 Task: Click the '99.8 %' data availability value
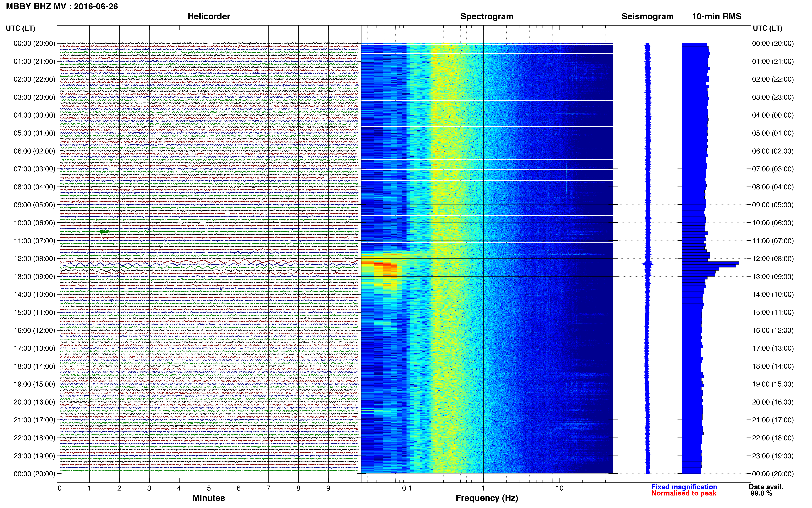coord(761,493)
